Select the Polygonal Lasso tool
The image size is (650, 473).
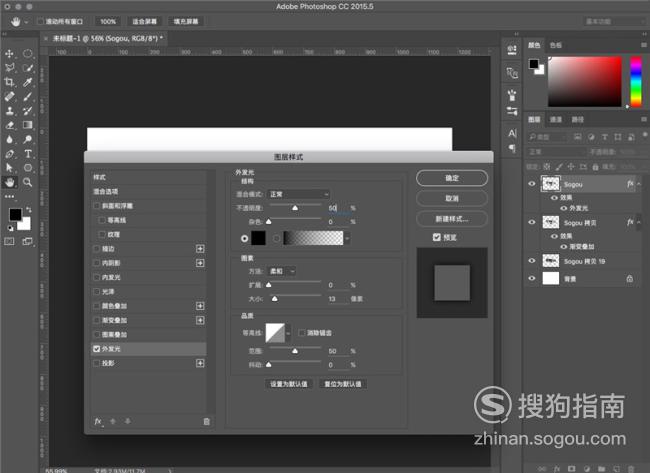pyautogui.click(x=9, y=68)
